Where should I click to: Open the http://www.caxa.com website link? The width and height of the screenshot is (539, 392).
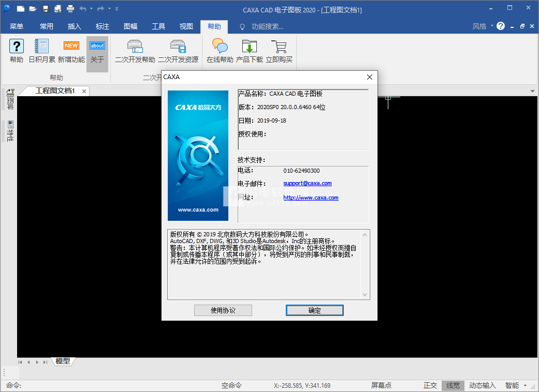pyautogui.click(x=311, y=198)
